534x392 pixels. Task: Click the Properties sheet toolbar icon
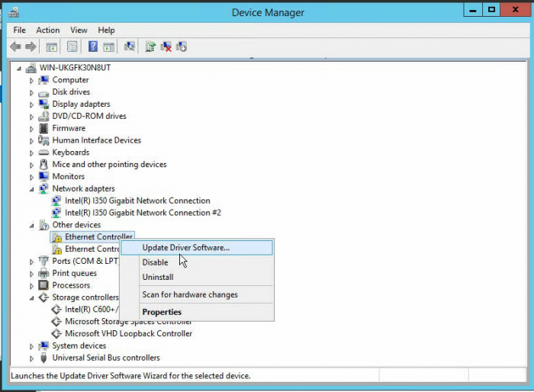[x=72, y=47]
